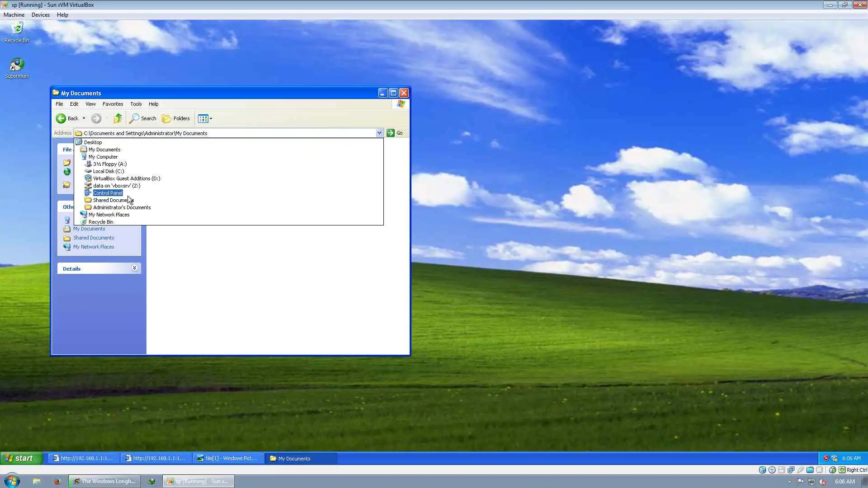The width and height of the screenshot is (868, 488).
Task: Open the Views dropdown button
Action: coord(205,118)
